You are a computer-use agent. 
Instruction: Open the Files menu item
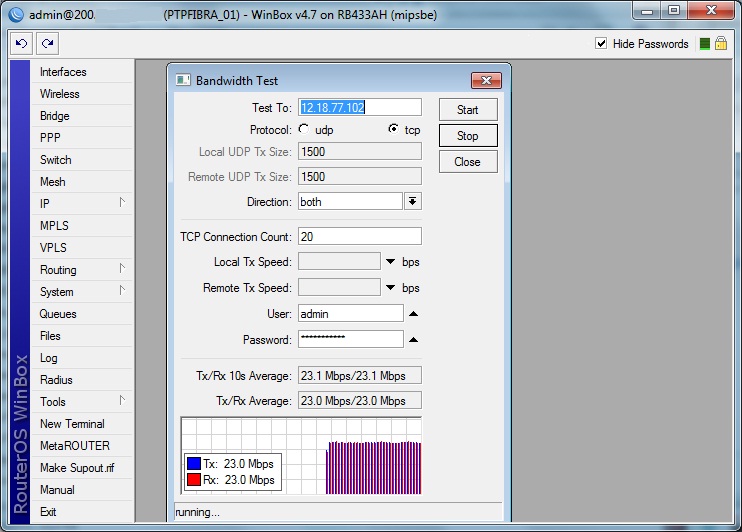tap(81, 336)
